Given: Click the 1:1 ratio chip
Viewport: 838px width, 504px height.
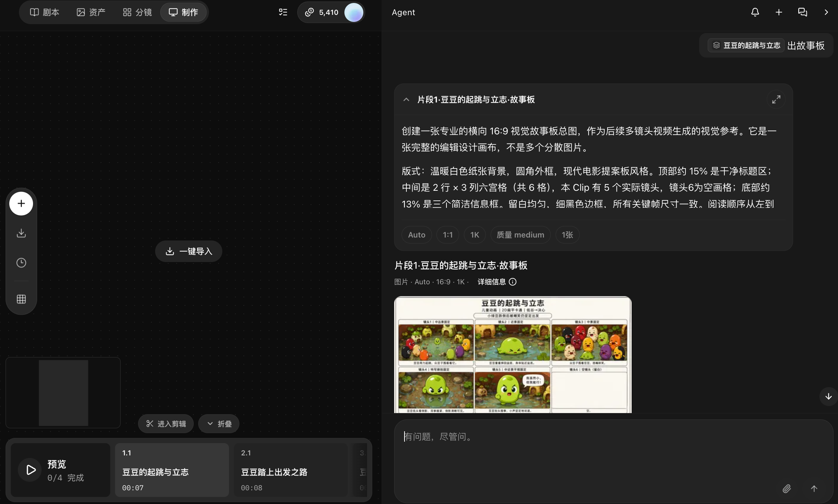Looking at the screenshot, I should click(448, 235).
